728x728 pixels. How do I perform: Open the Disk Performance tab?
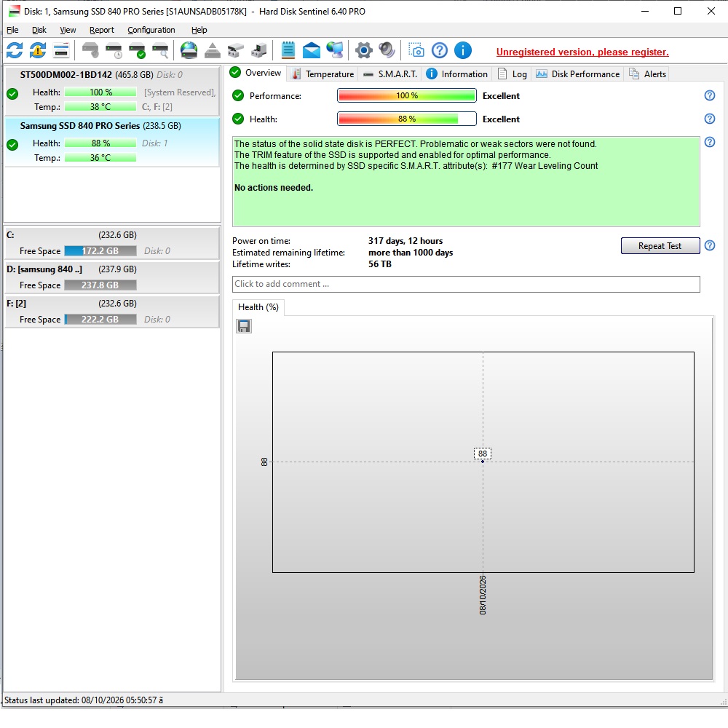pos(577,74)
